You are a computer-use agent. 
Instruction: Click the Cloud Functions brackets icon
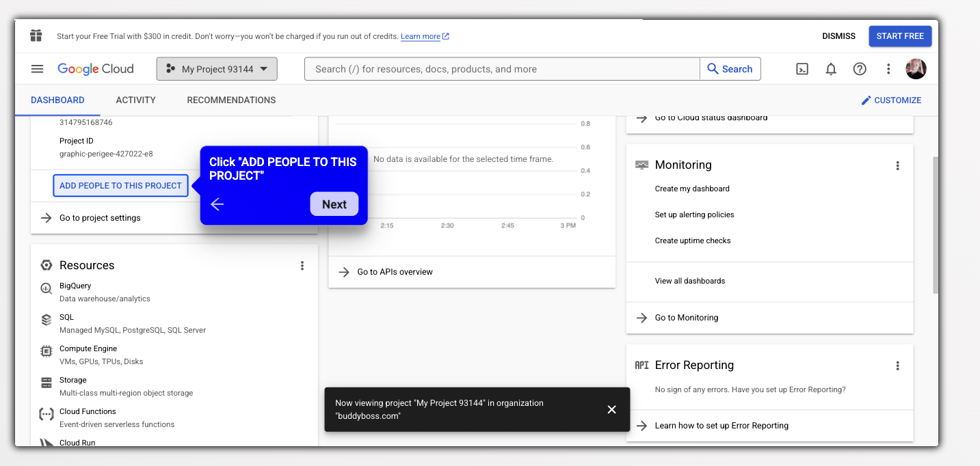(46, 414)
